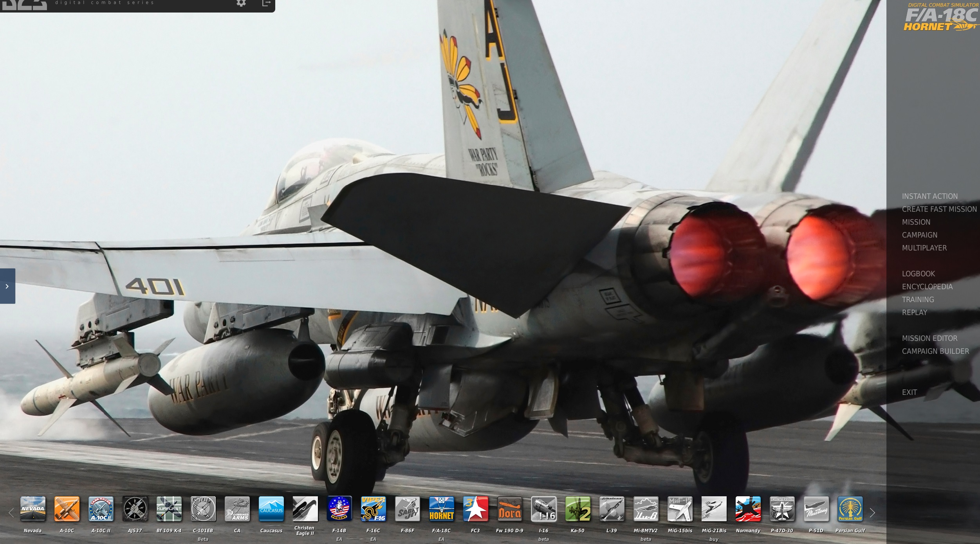Open the Instant Action menu
The width and height of the screenshot is (980, 544).
tap(929, 196)
